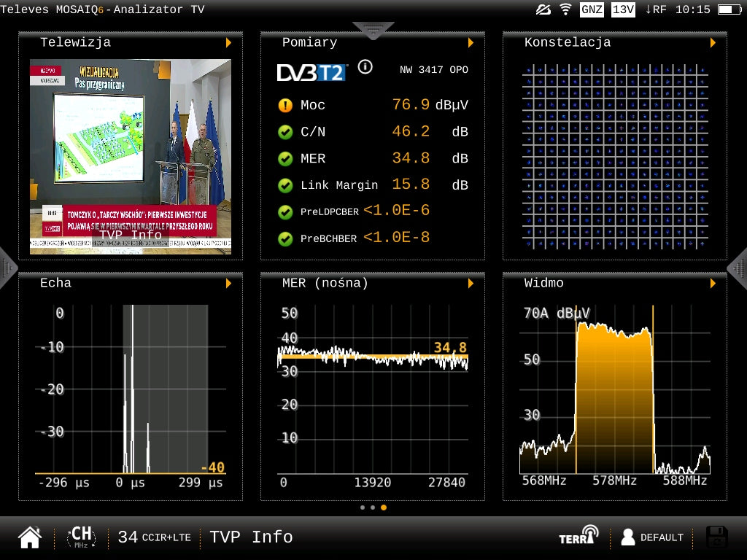The width and height of the screenshot is (747, 560).
Task: Click the battery indicator icon
Action: (x=729, y=9)
